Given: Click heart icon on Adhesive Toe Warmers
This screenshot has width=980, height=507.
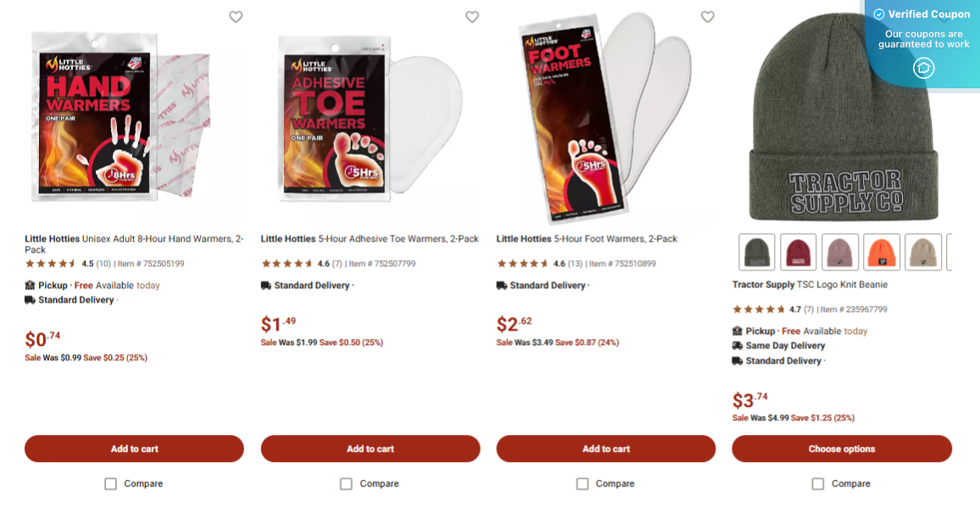Looking at the screenshot, I should 472,17.
